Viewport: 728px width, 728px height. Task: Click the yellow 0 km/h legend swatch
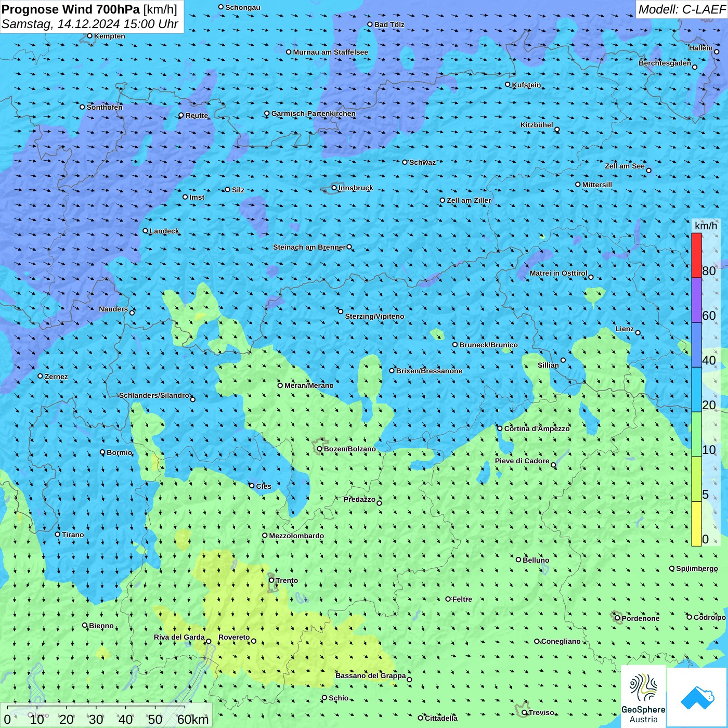[696, 524]
